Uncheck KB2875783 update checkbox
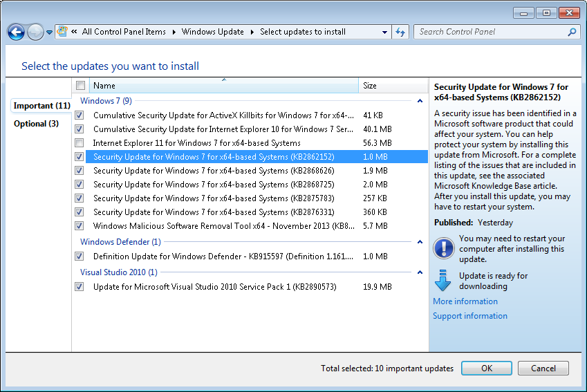Image resolution: width=587 pixels, height=392 pixels. 80,198
